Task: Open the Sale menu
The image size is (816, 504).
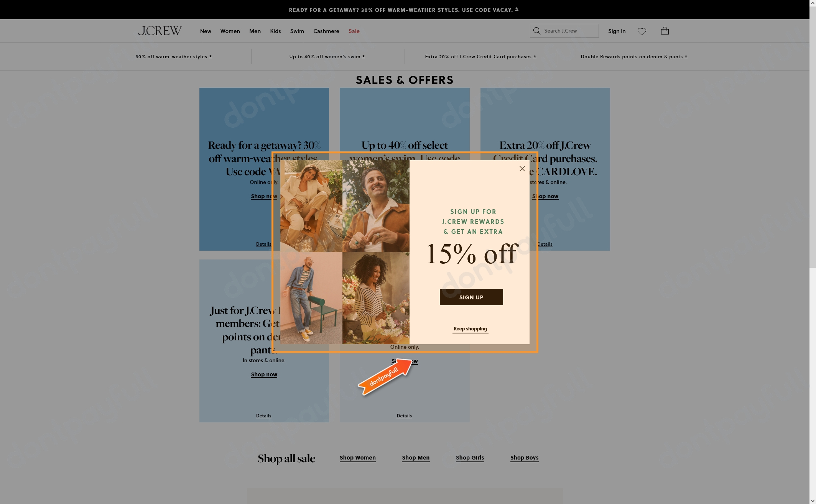Action: 354,31
